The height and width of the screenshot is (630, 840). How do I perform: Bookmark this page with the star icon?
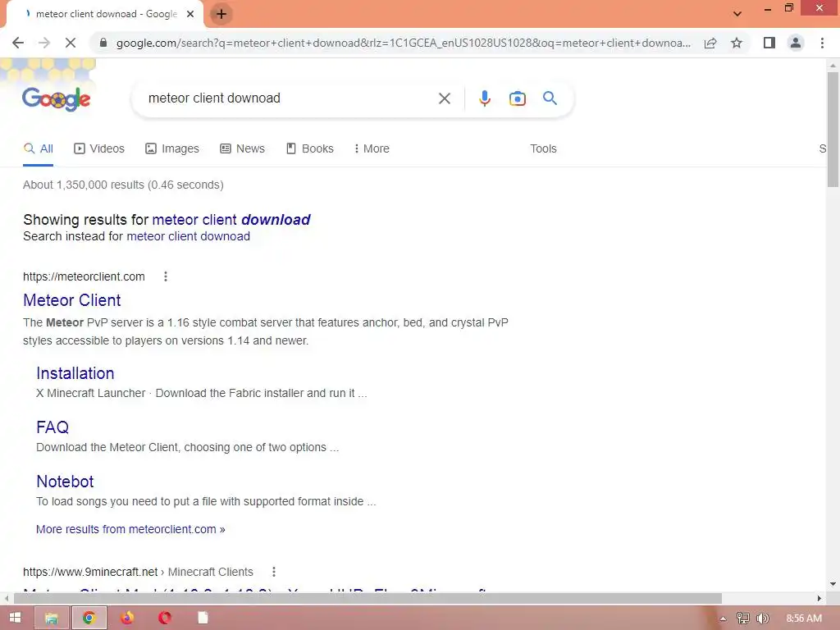tap(737, 43)
